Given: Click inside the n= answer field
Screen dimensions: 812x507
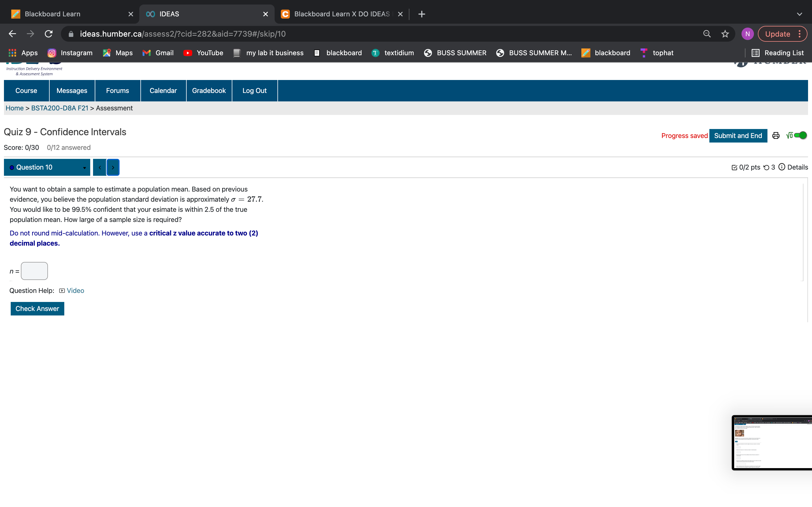Looking at the screenshot, I should tap(34, 271).
